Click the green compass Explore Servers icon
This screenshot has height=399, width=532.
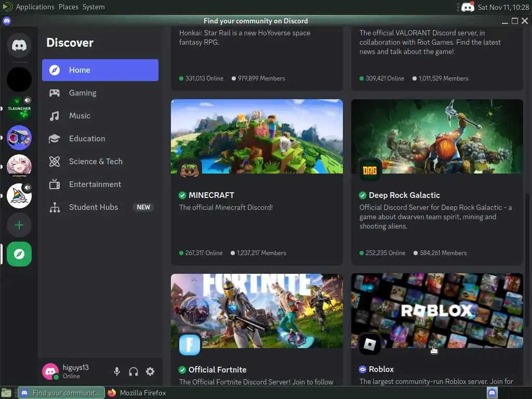pos(19,254)
